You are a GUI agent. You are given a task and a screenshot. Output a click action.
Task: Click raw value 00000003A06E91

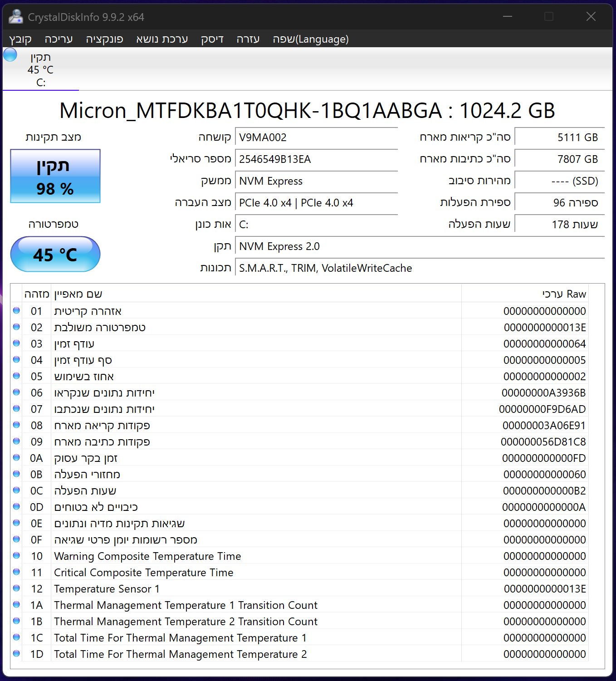point(544,426)
